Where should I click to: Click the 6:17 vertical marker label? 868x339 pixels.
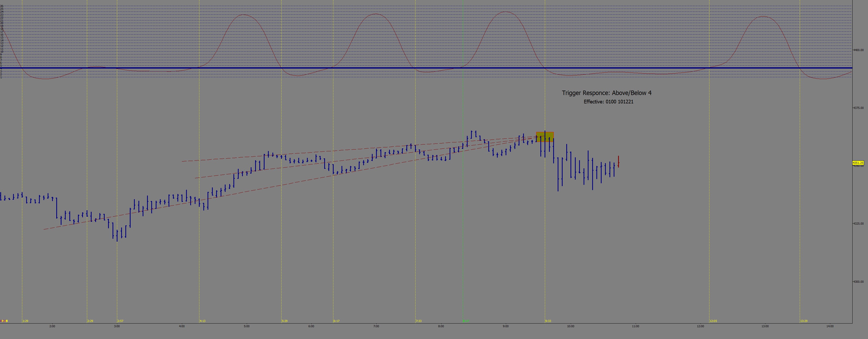(337, 321)
